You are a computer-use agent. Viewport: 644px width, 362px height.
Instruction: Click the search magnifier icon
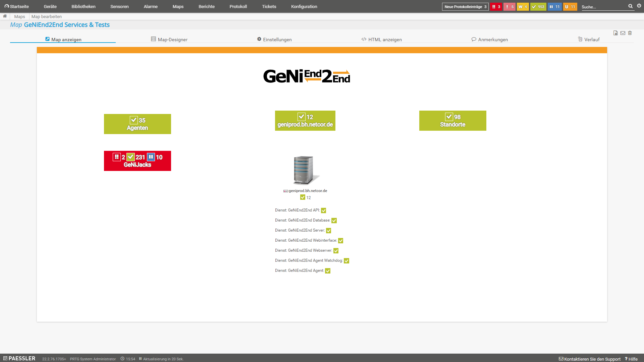click(x=631, y=6)
